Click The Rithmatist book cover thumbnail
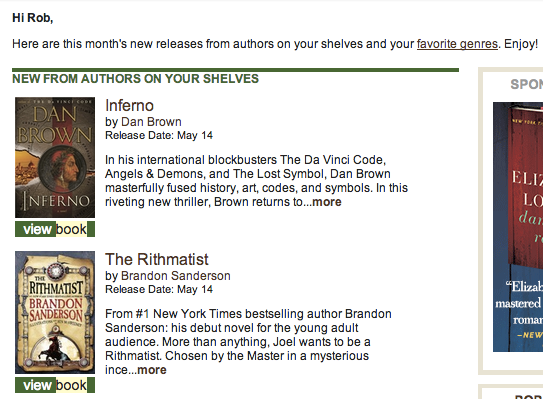 click(55, 312)
